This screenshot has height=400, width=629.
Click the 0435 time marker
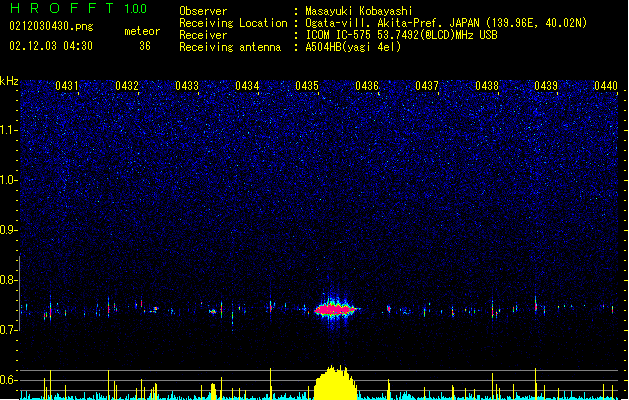click(x=307, y=86)
